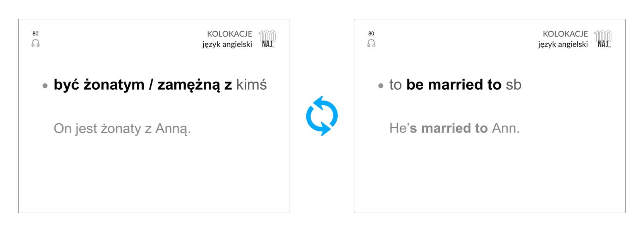Click the word 'kimś' on the Polish card
This screenshot has width=644, height=232.
252,85
